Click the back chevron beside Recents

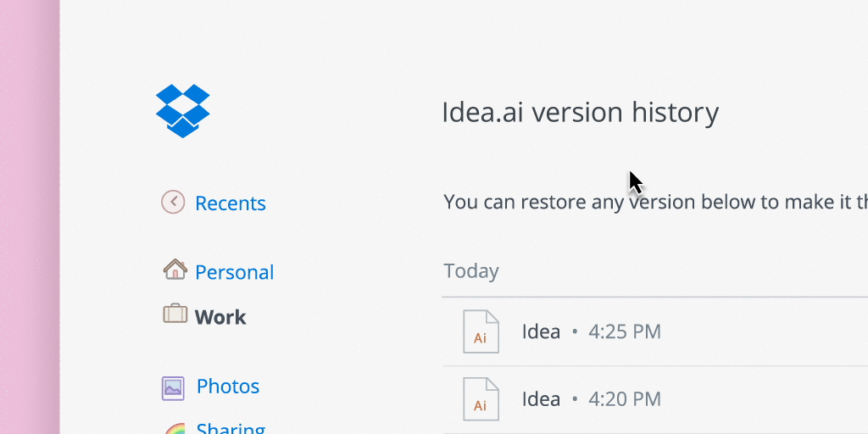click(173, 202)
